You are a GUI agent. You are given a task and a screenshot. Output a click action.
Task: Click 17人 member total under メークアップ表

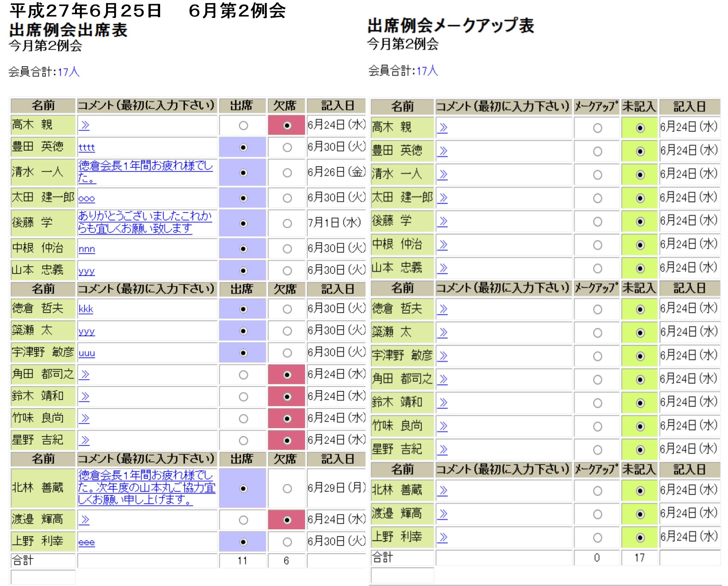(427, 71)
